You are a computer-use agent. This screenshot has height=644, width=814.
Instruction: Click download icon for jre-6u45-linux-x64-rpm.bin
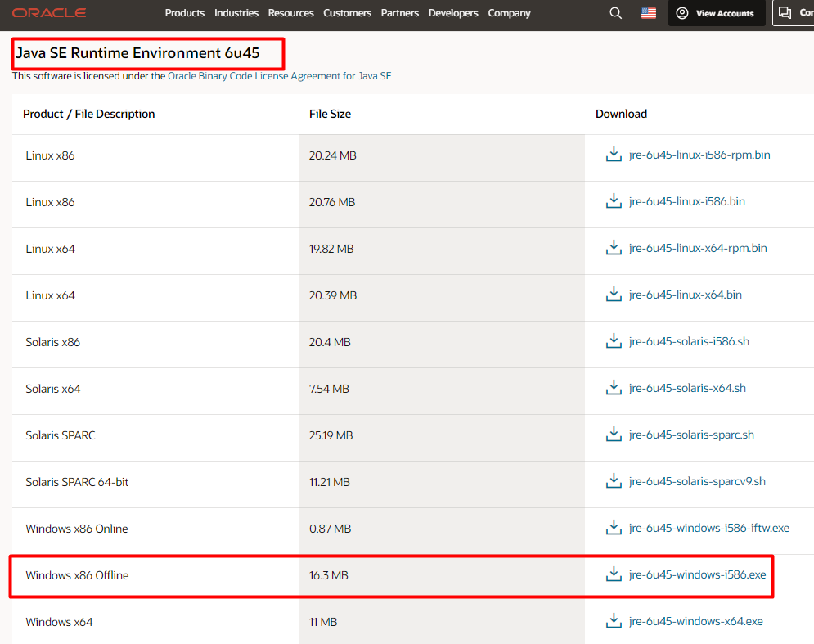click(x=614, y=248)
